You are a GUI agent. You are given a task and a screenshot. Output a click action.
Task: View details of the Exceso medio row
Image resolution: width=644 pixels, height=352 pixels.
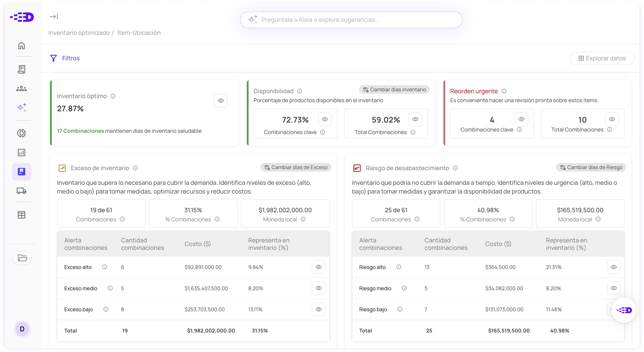tap(319, 288)
